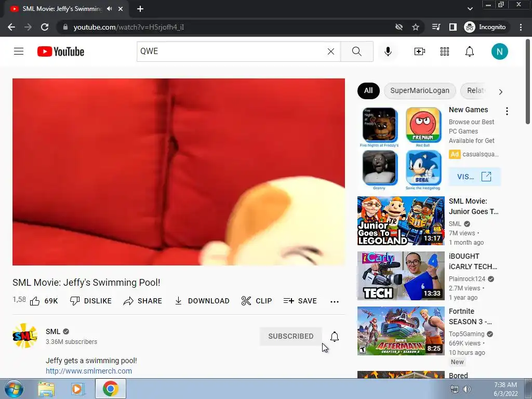This screenshot has height=399, width=532.
Task: Select the All filter chip
Action: [x=368, y=90]
